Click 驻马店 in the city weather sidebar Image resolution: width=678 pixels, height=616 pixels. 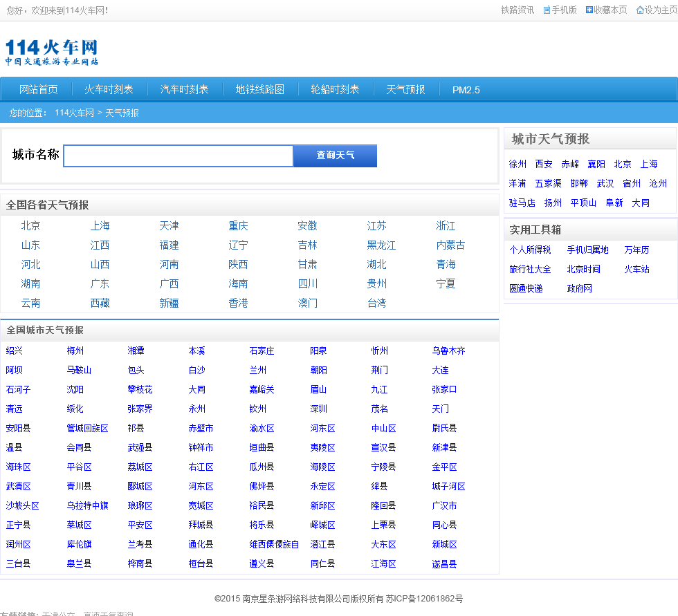(x=522, y=203)
